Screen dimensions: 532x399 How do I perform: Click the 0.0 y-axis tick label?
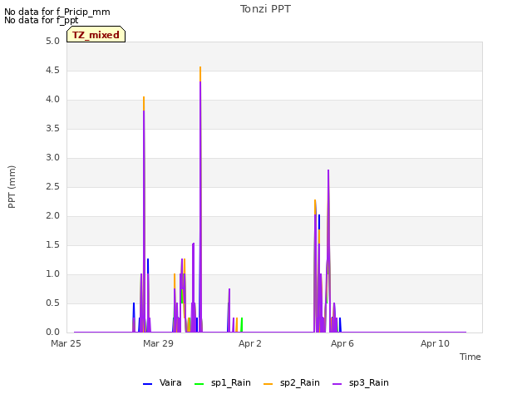tap(52, 332)
